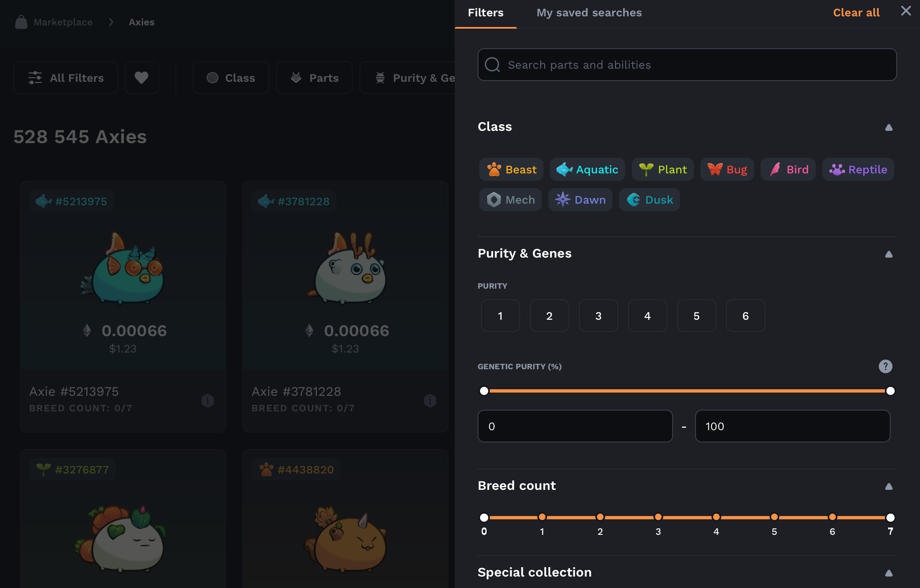Click the Marketplace breadcrumb link
Viewport: 920px width, 588px height.
tap(63, 22)
